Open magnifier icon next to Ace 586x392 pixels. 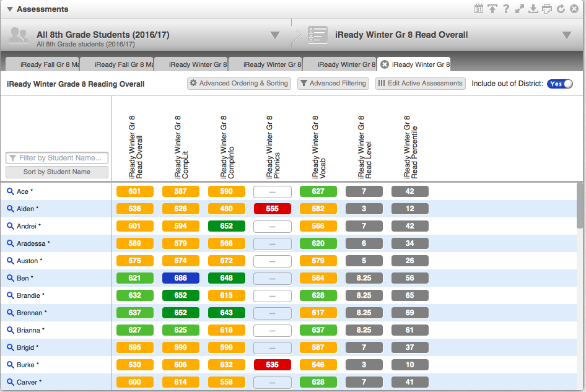(x=11, y=191)
